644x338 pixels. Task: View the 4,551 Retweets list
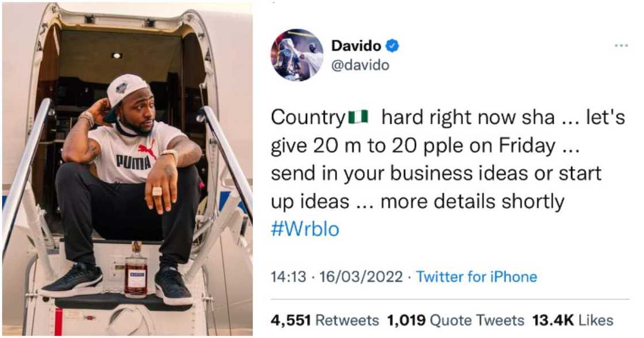coord(324,320)
